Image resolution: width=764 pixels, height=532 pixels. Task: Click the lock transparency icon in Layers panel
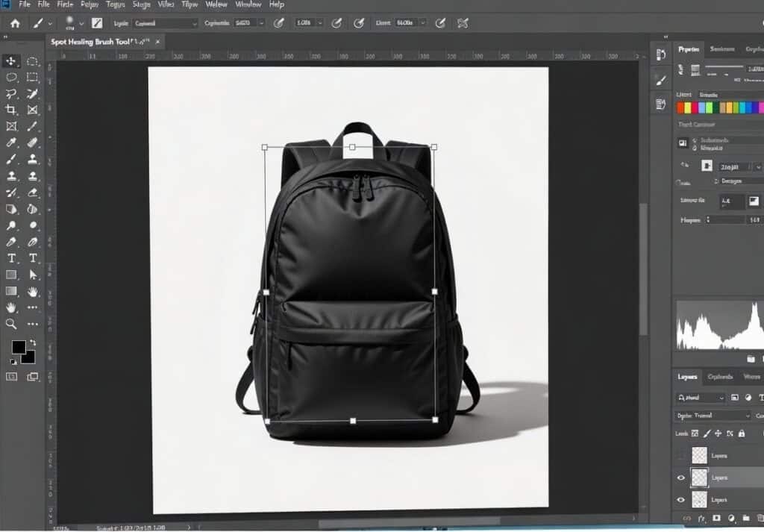[x=695, y=434]
